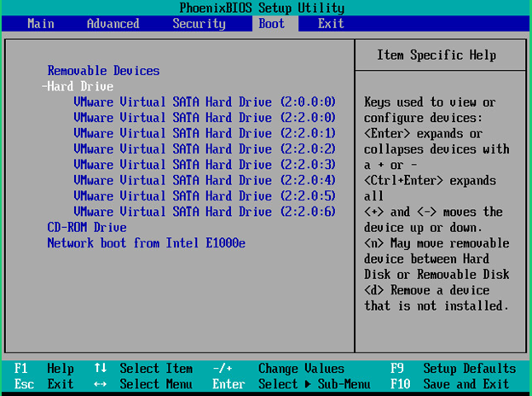Highlight SATA Hard Drive (2:2.0:2)
Screen dimensions: 532x396
pyautogui.click(x=205, y=149)
